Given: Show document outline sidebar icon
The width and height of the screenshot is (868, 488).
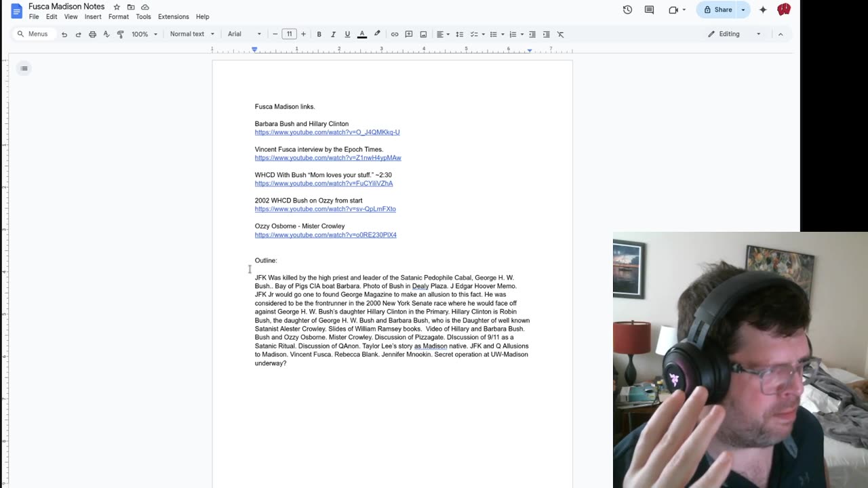Looking at the screenshot, I should tap(24, 68).
